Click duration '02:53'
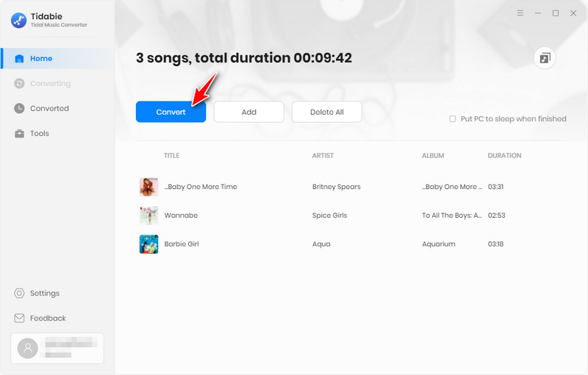This screenshot has width=588, height=375. 497,215
